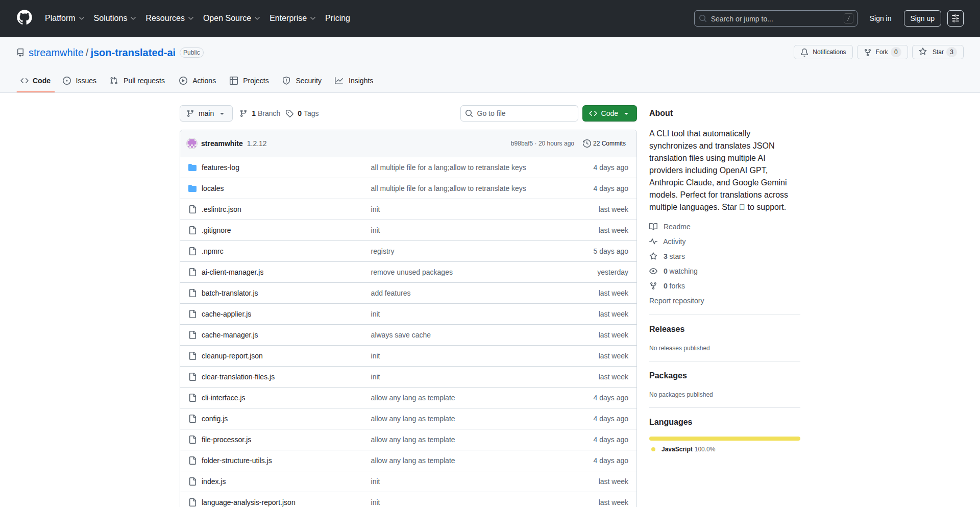Click the Notifications bell icon

click(x=804, y=52)
